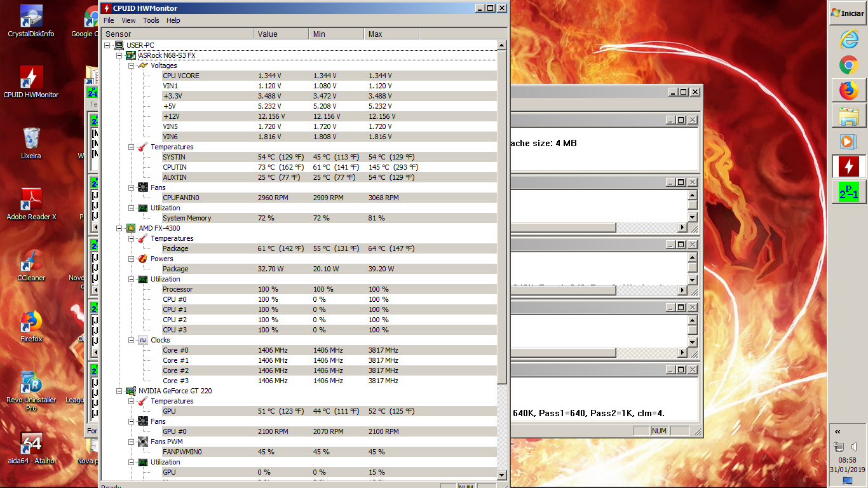Click HWMonitor scrollbar up arrow
This screenshot has height=488, width=868.
pos(501,45)
